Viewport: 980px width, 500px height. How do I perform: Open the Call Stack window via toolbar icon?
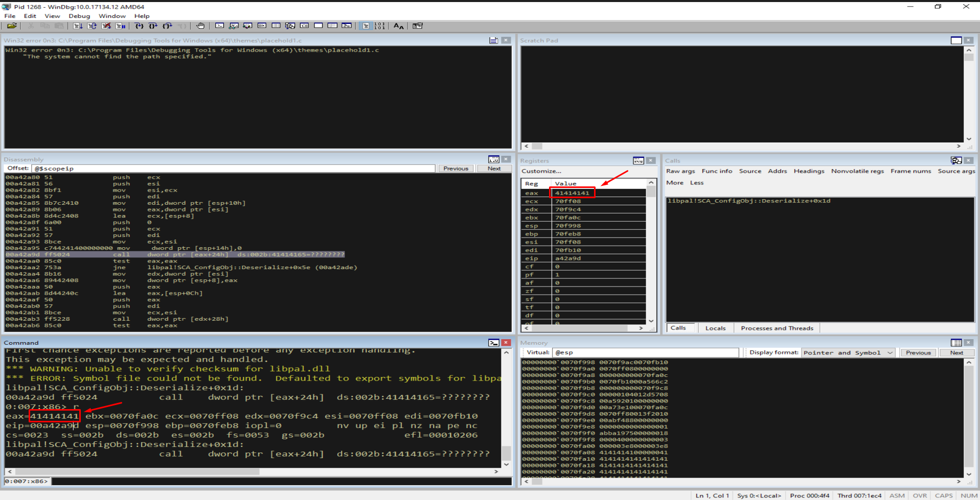(290, 26)
